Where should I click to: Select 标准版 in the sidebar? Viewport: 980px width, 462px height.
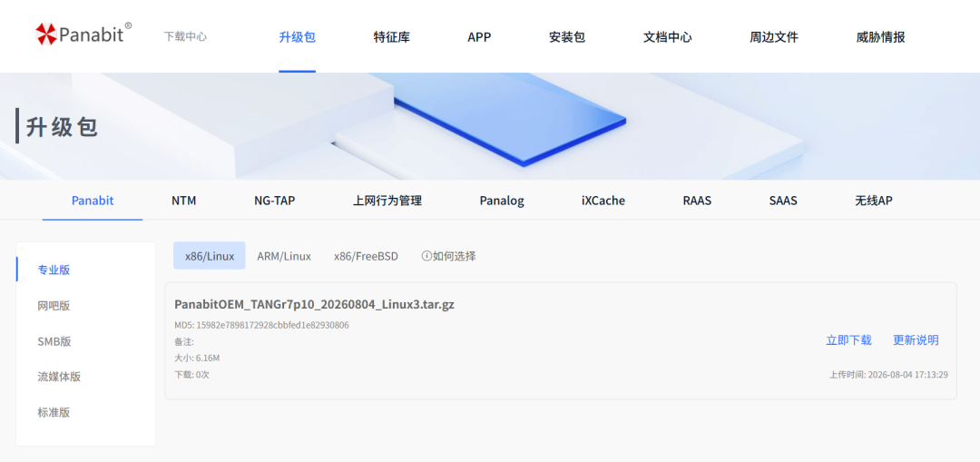tap(54, 413)
